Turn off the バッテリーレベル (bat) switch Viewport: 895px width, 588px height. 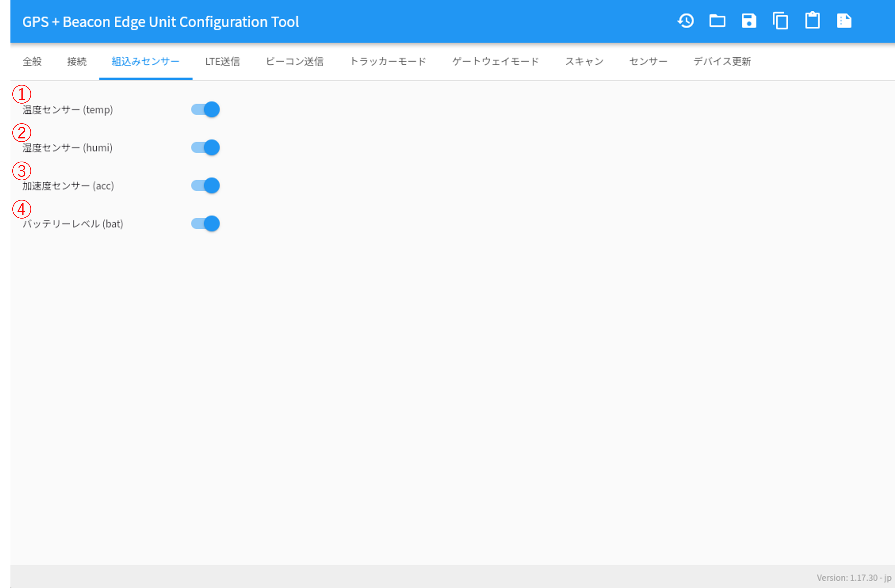tap(205, 224)
